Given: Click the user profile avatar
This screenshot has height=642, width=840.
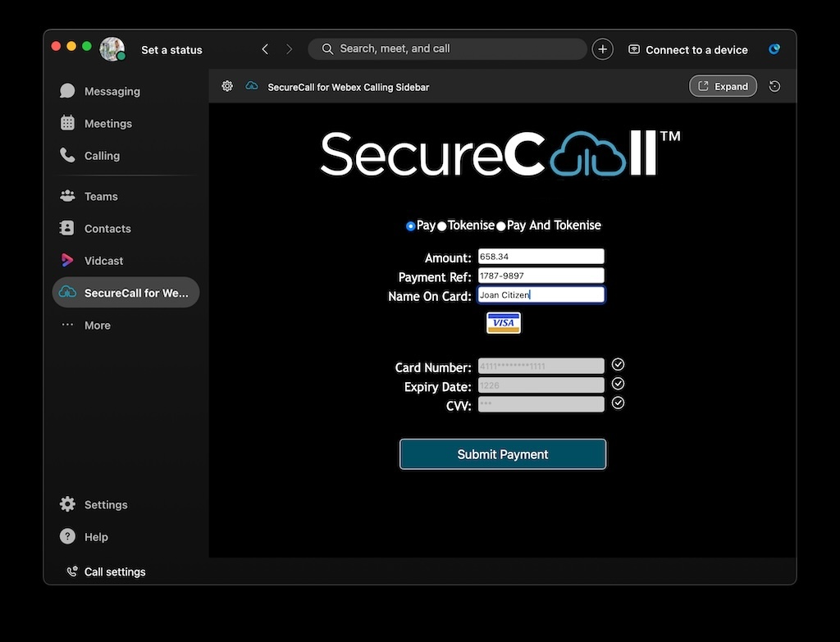Looking at the screenshot, I should pos(112,49).
